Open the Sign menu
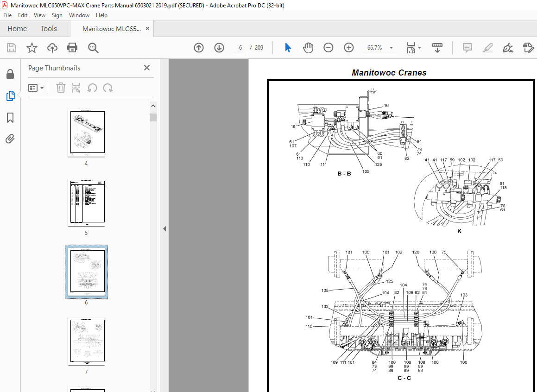The height and width of the screenshot is (392, 537). tap(57, 15)
